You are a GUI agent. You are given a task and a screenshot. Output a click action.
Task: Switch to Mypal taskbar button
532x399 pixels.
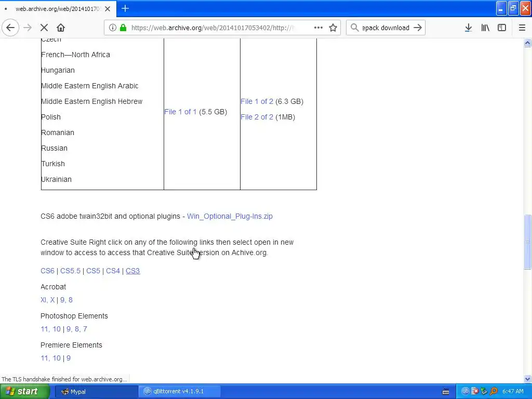coord(96,392)
